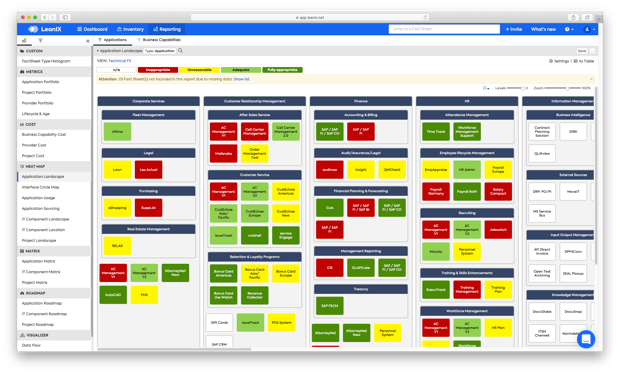The image size is (620, 374).
Task: Click the Show list link
Action: coord(241,79)
